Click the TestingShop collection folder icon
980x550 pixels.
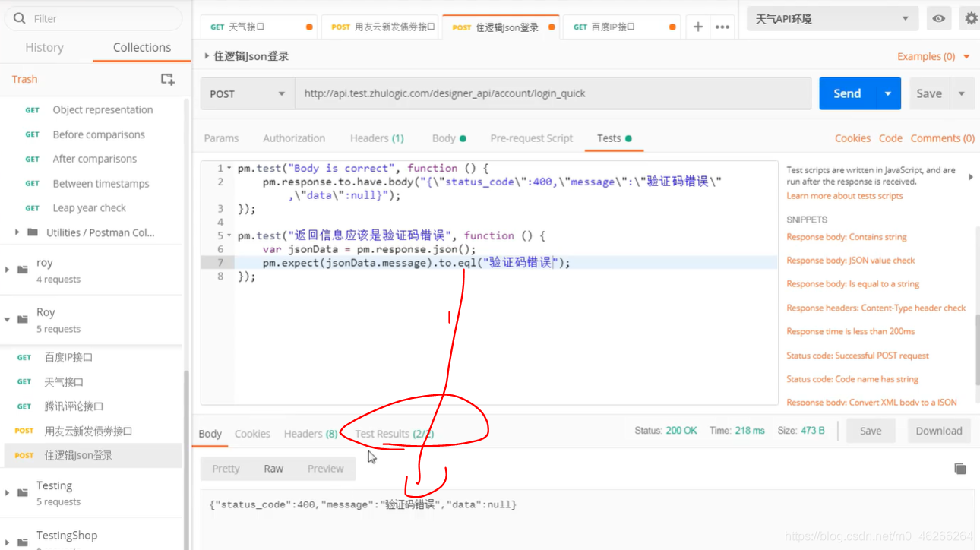point(22,542)
